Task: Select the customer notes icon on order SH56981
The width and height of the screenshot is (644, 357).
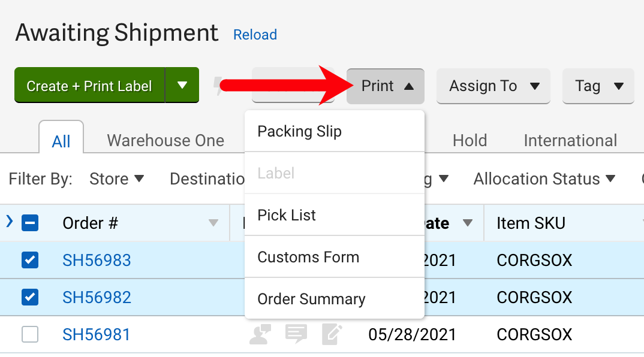Action: tap(260, 334)
